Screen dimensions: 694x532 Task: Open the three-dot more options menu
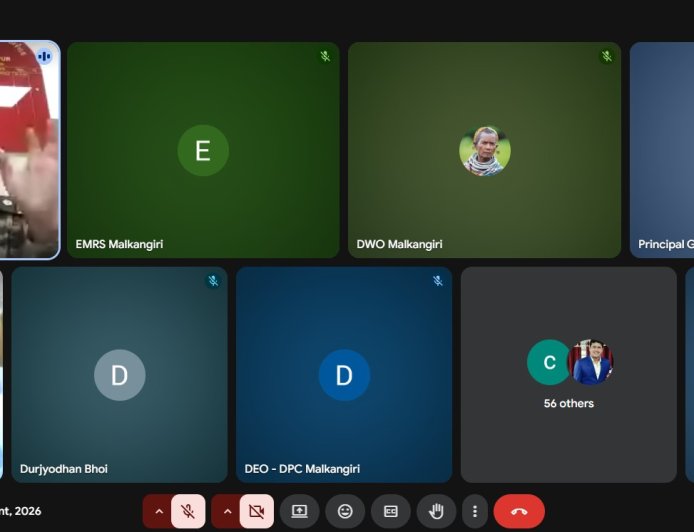[474, 511]
